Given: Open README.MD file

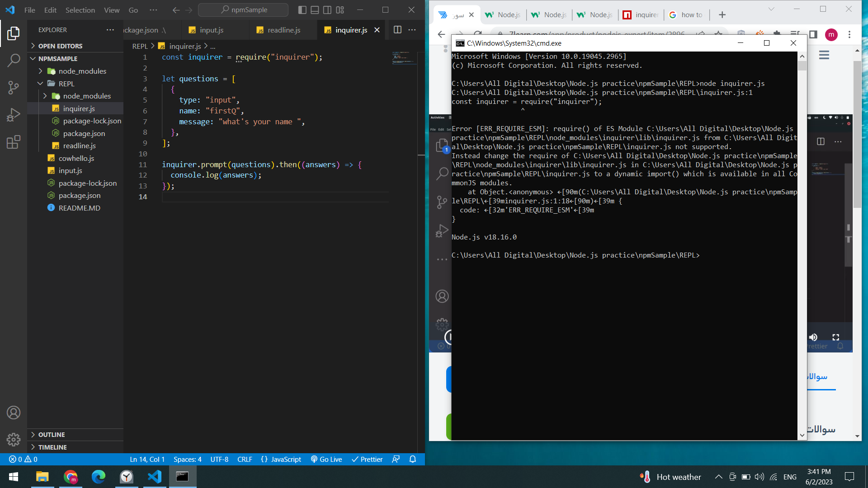Looking at the screenshot, I should coord(75,208).
